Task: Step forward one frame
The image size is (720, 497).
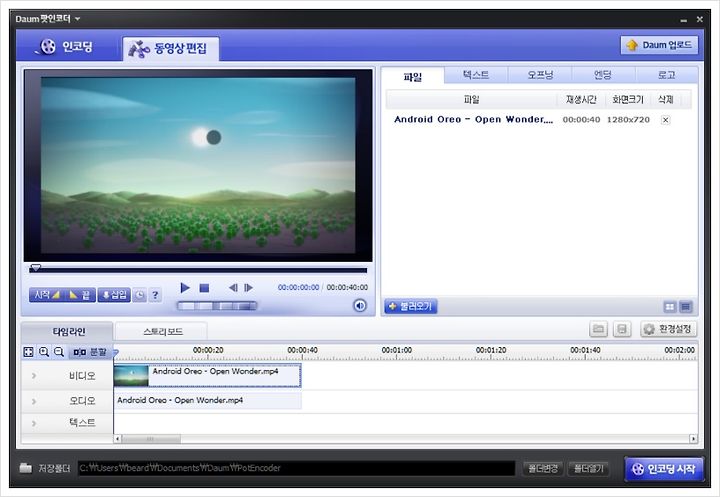Action: 248,288
